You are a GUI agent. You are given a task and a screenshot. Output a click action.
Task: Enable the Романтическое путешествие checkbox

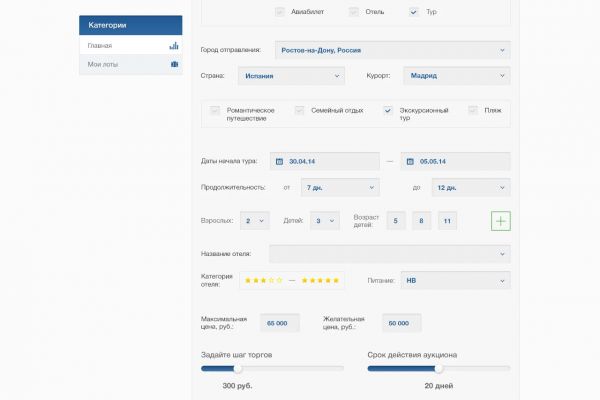(215, 111)
